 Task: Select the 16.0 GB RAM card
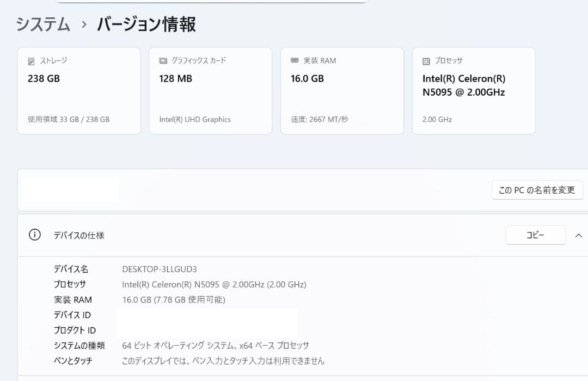click(342, 90)
